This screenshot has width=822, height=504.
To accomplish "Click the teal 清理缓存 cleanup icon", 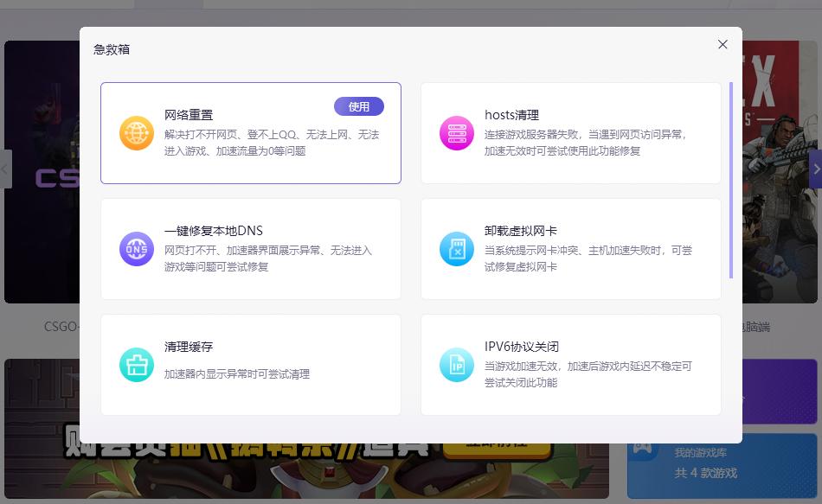I will point(137,364).
